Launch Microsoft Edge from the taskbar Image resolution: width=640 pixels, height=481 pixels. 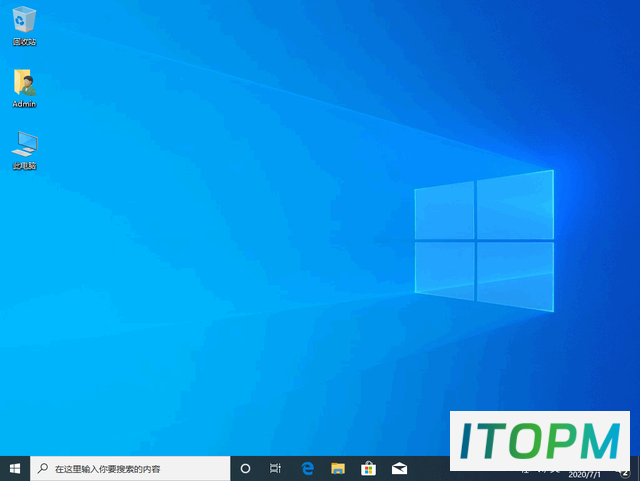(x=307, y=468)
